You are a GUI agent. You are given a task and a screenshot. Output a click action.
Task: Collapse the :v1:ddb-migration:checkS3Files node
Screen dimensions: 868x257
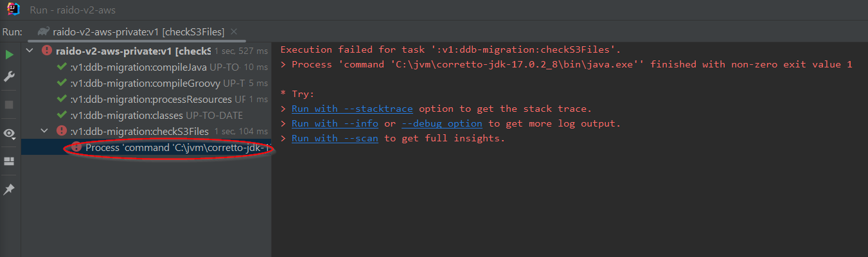[45, 131]
